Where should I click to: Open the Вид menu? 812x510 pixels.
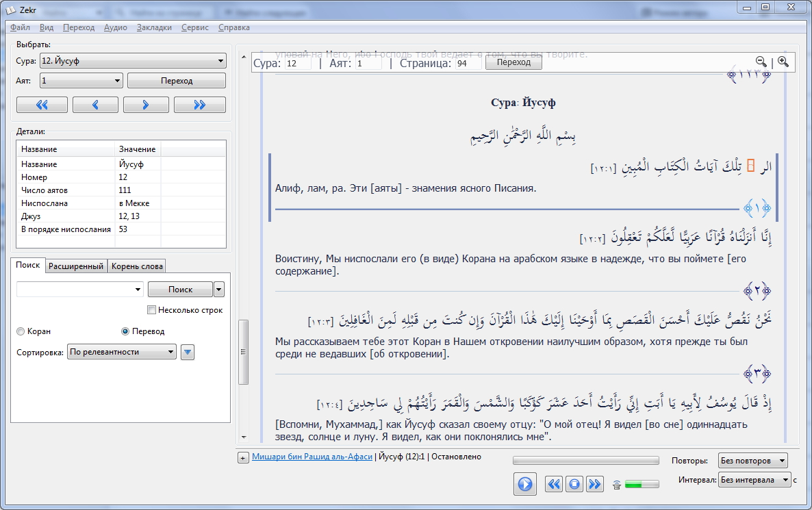point(47,27)
